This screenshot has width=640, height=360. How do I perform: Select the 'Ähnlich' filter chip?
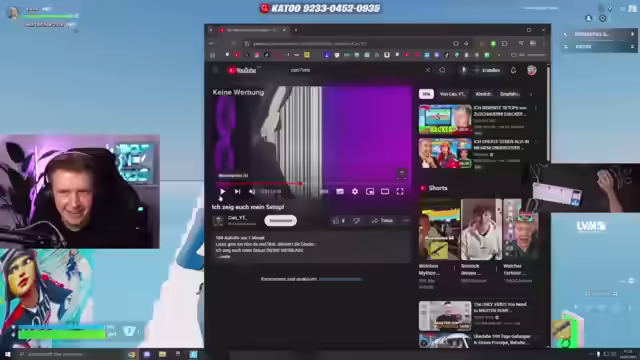pyautogui.click(x=483, y=94)
